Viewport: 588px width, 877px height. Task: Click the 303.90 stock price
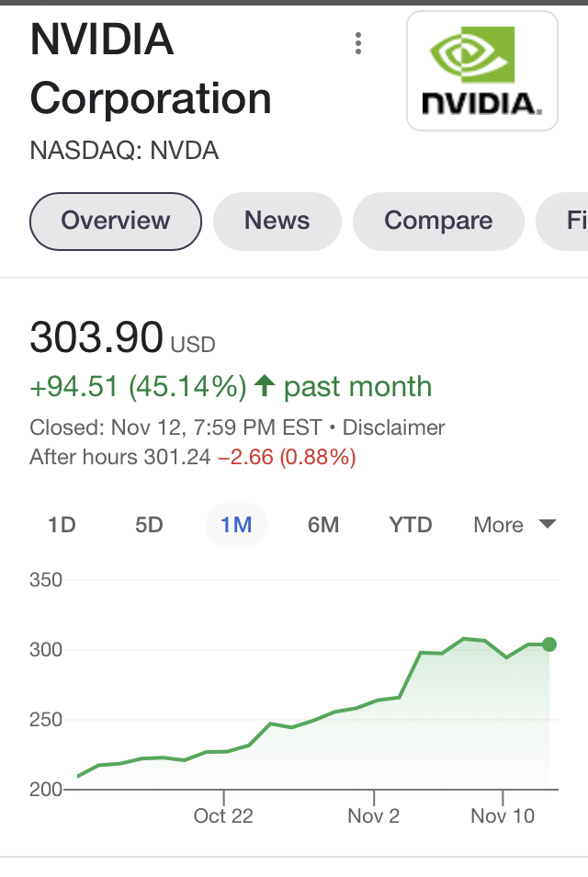coord(96,337)
